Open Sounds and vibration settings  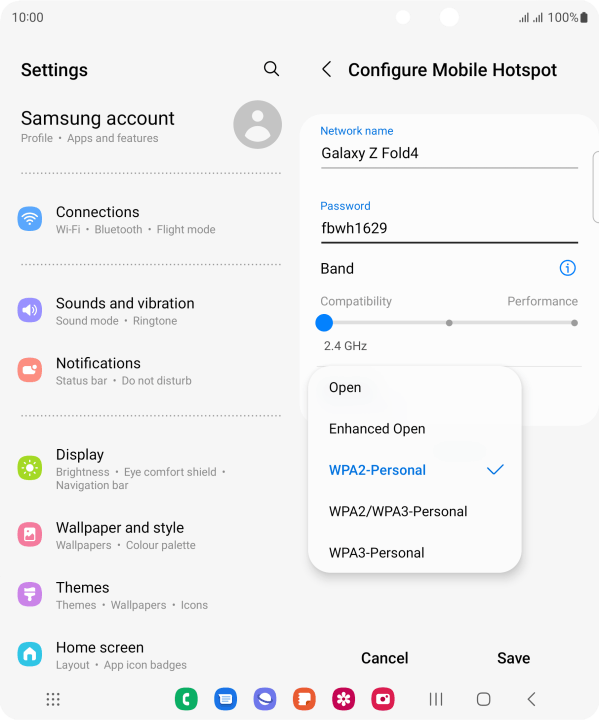click(x=150, y=311)
